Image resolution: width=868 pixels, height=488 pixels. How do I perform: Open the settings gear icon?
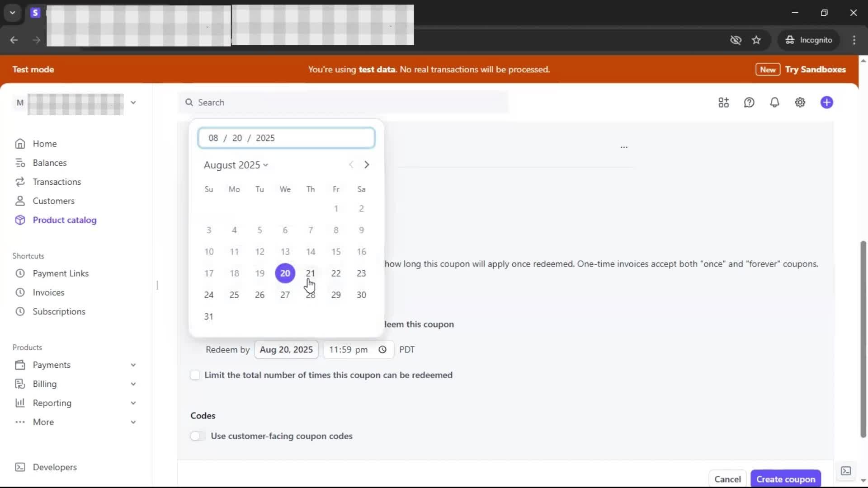point(800,103)
